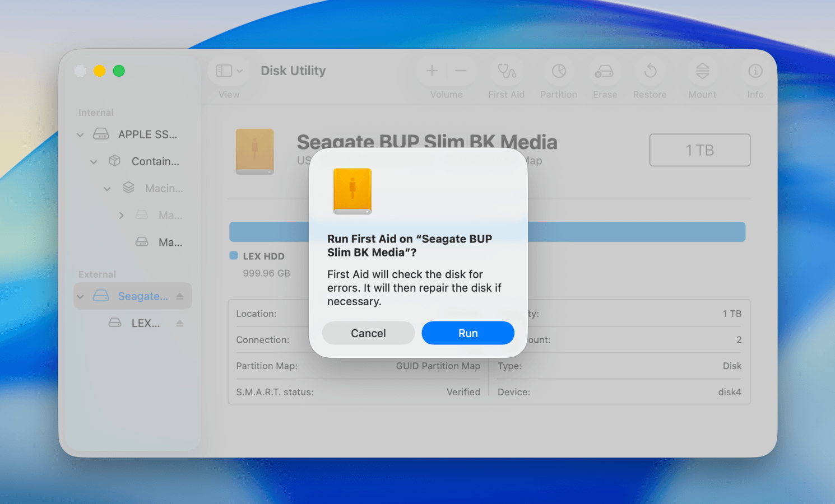Click the remove volume minus icon
The image size is (835, 504).
tap(461, 71)
